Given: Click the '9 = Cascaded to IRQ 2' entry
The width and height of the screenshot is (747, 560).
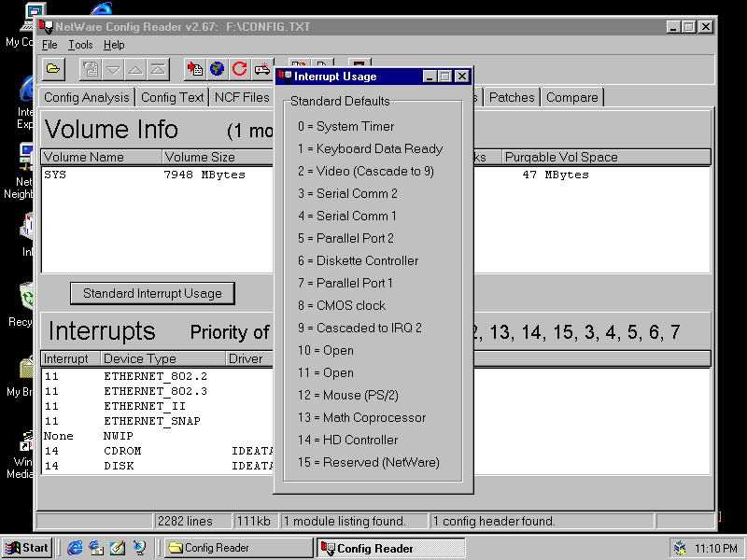Looking at the screenshot, I should pyautogui.click(x=359, y=329).
